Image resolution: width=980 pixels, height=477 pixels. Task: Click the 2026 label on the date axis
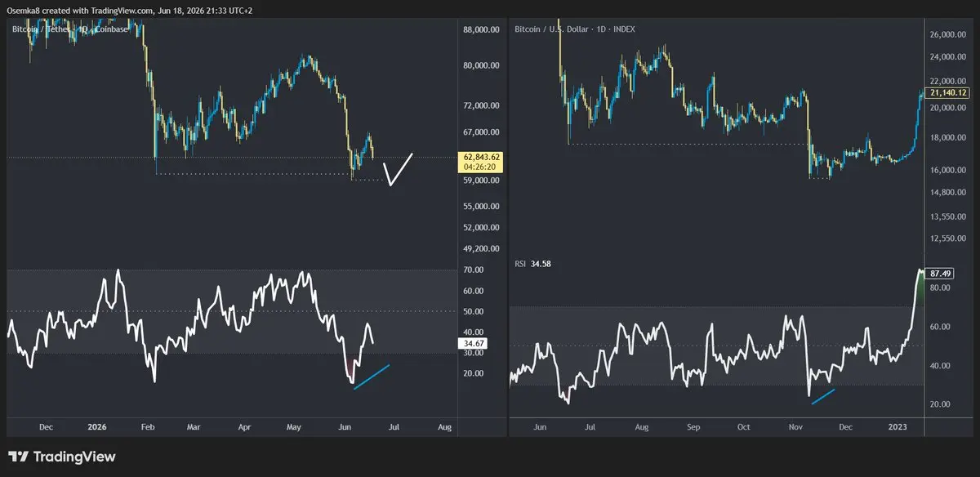click(97, 426)
